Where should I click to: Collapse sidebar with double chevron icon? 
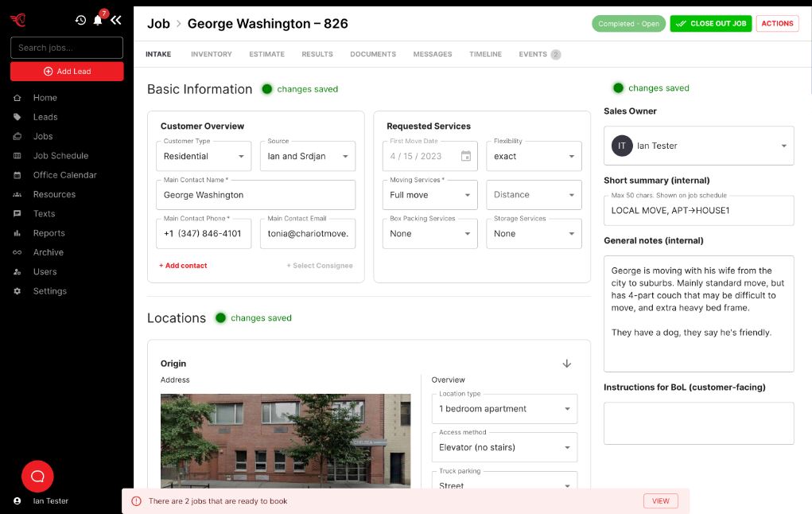pyautogui.click(x=116, y=20)
